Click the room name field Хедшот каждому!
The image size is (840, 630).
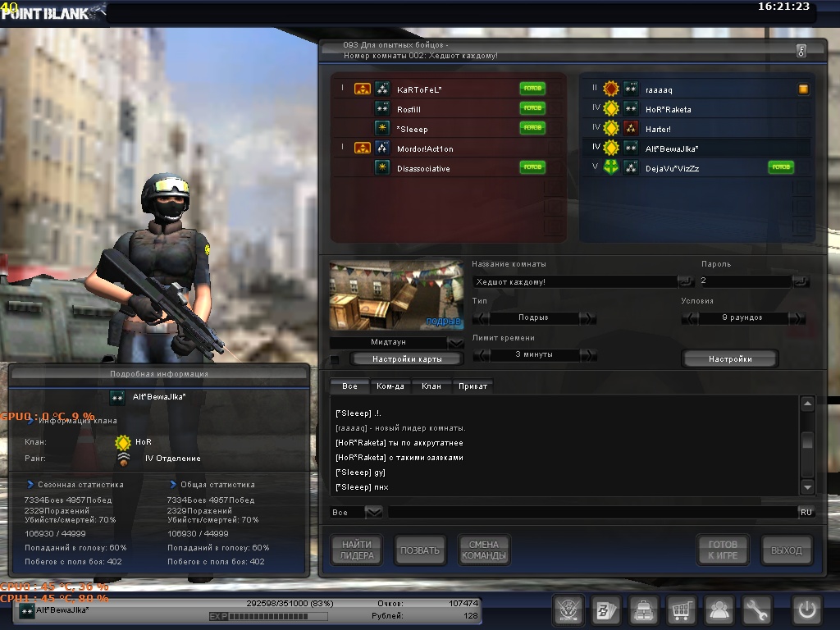coord(575,282)
